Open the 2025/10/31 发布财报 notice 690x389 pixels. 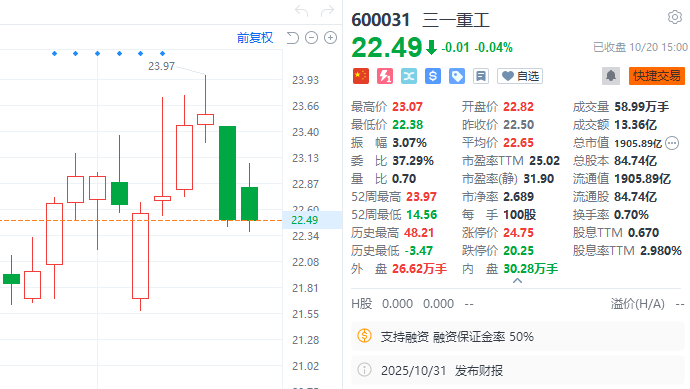[518, 370]
